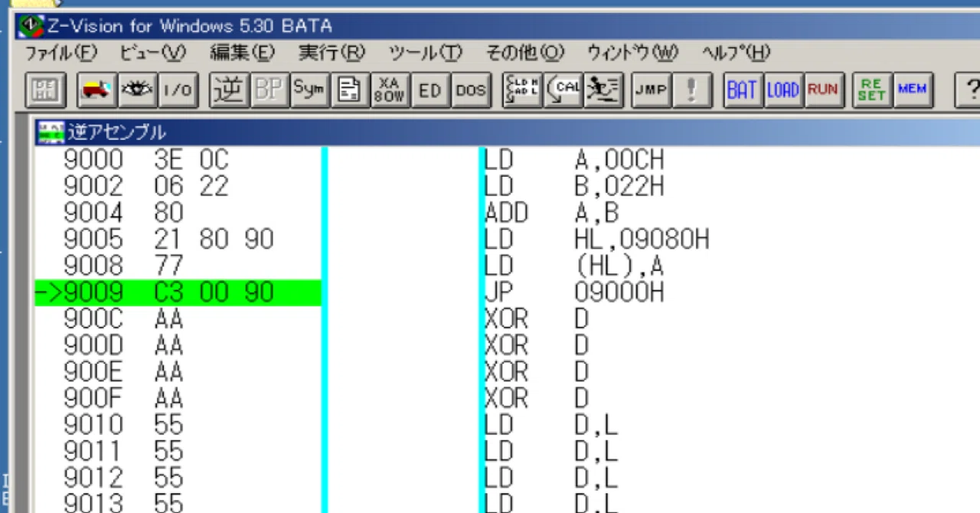Click the Z-Vision for Windows title bar

[x=498, y=27]
